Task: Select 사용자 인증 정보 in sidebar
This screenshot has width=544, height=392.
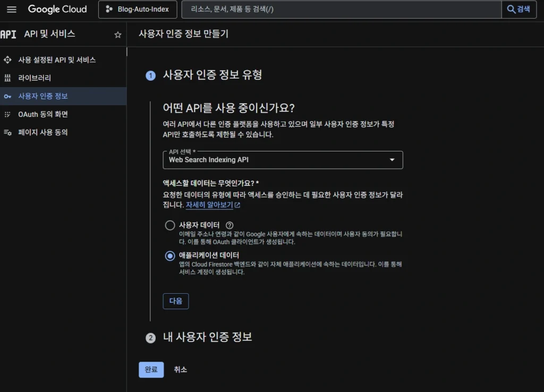Action: coord(63,96)
